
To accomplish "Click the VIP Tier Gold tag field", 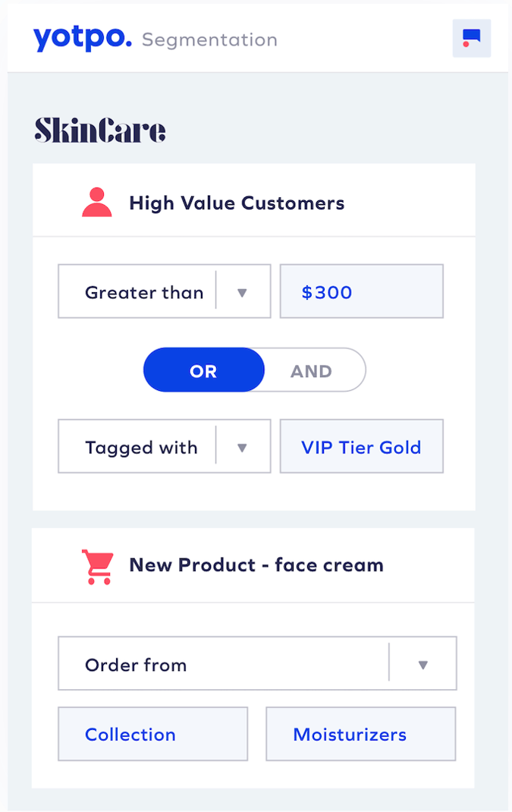I will click(361, 447).
